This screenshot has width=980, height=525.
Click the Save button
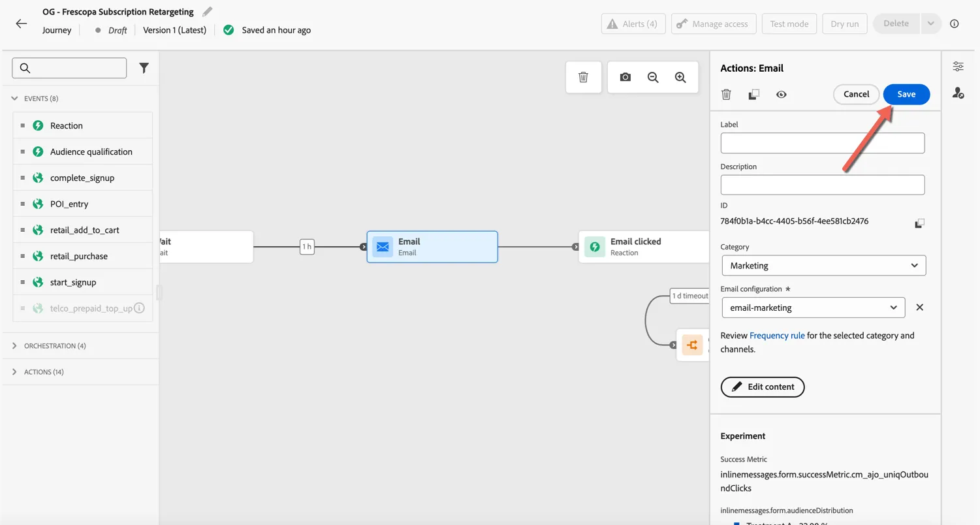click(906, 94)
